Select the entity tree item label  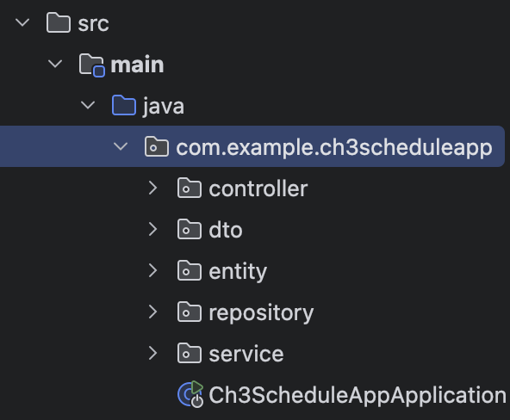pos(238,272)
